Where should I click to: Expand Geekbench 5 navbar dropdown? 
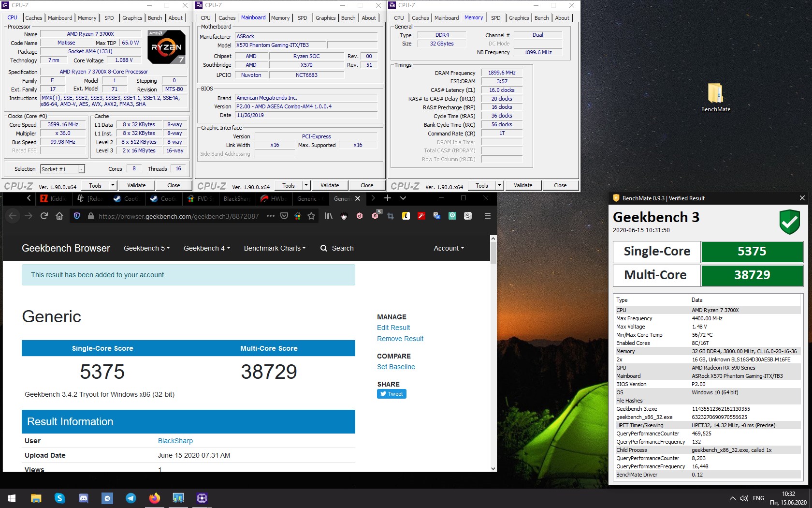point(147,248)
